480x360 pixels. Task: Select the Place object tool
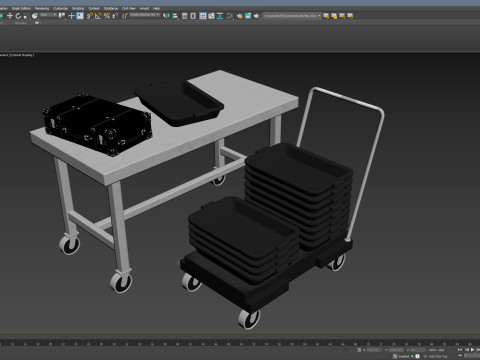[x=35, y=16]
